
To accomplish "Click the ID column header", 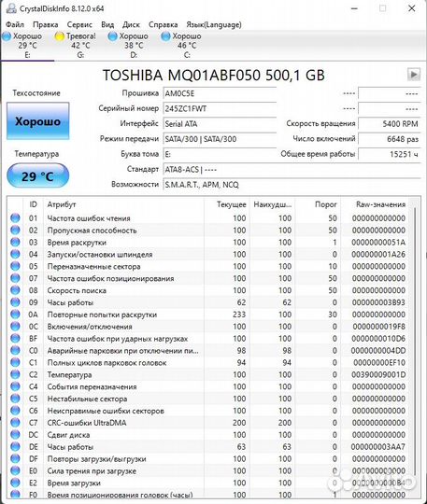I will click(x=33, y=204).
